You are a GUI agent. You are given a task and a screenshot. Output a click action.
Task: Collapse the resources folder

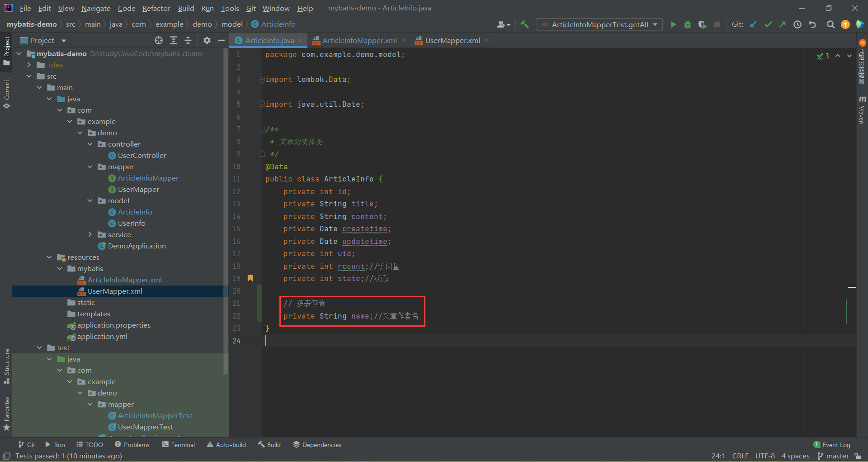49,257
